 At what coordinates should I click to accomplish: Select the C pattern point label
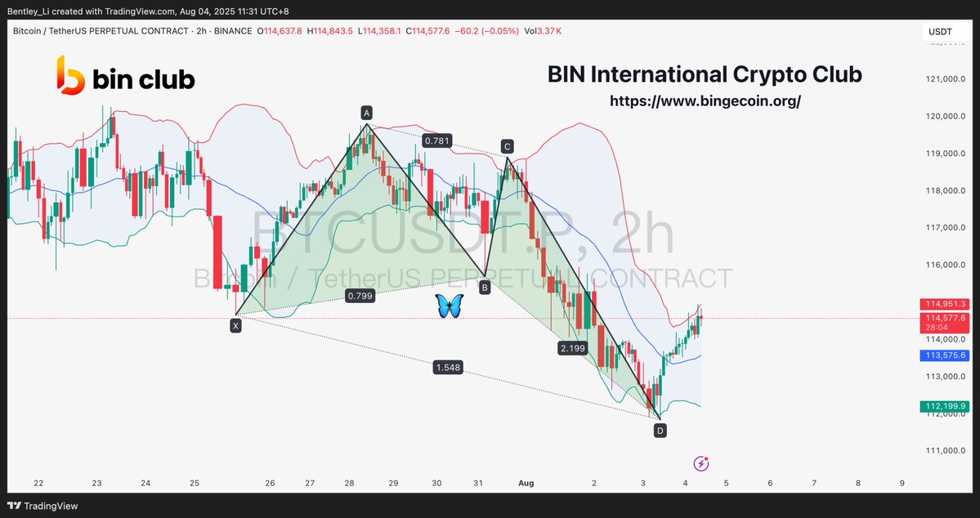507,147
